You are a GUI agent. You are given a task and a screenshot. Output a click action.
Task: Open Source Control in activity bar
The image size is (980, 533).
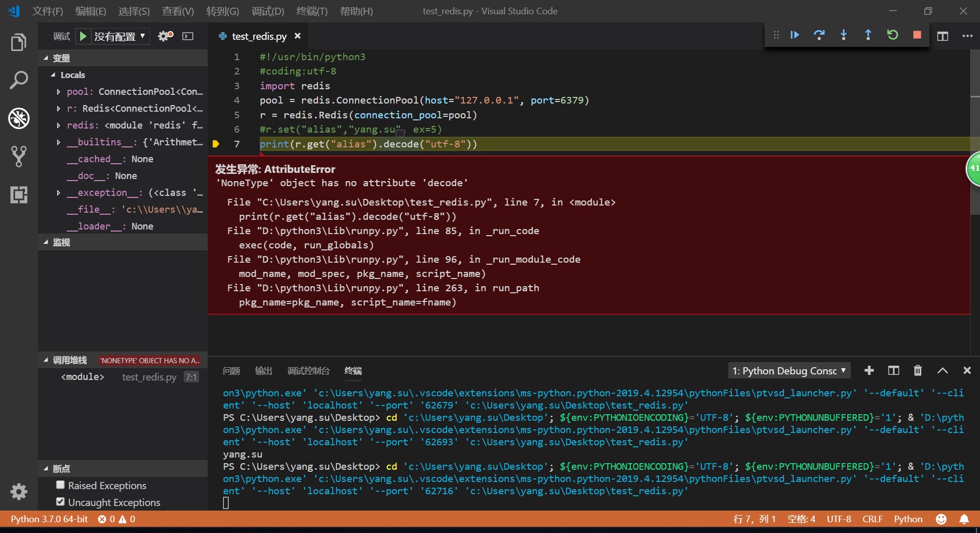(19, 157)
